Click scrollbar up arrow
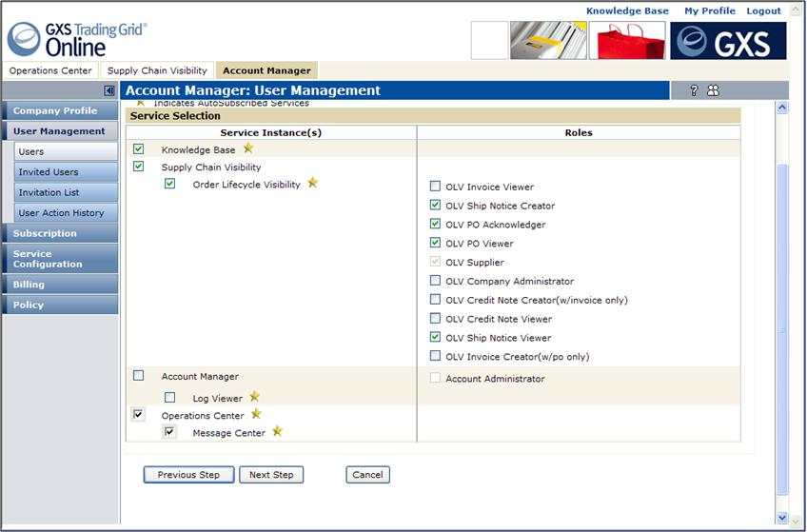 tap(782, 108)
